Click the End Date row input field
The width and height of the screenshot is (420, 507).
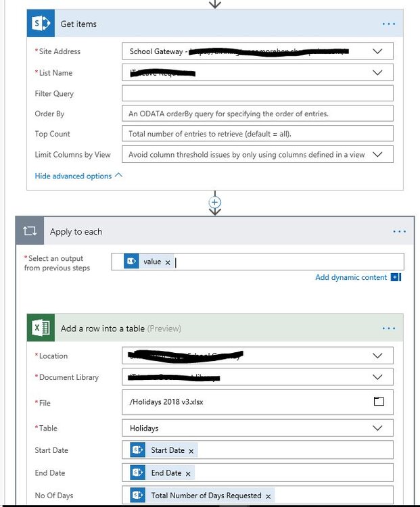258,473
